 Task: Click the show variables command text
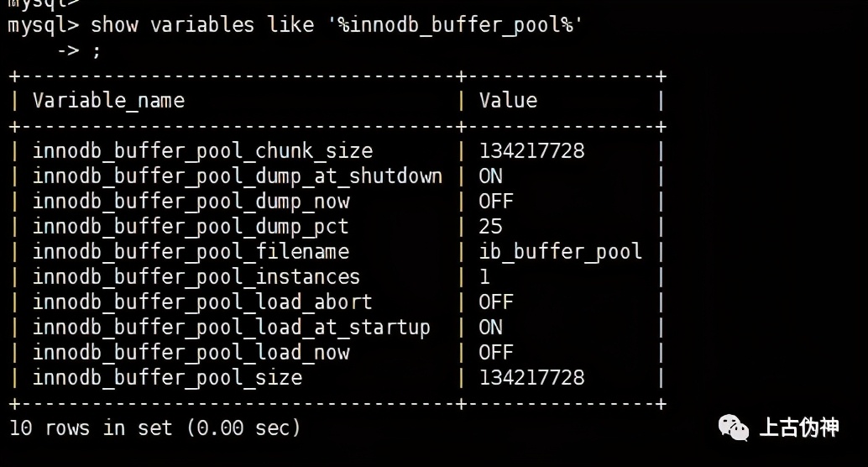(x=337, y=25)
